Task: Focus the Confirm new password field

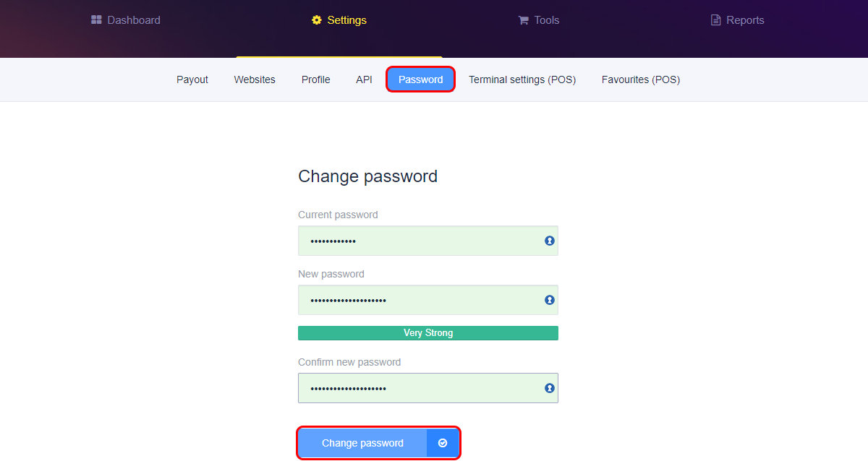Action: (428, 388)
